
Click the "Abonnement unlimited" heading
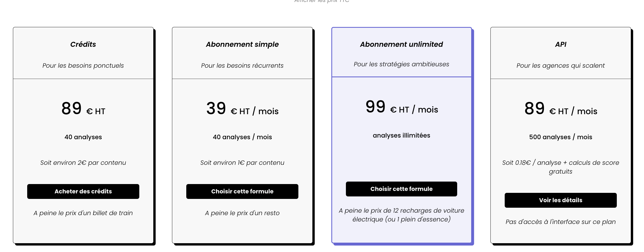pyautogui.click(x=401, y=44)
